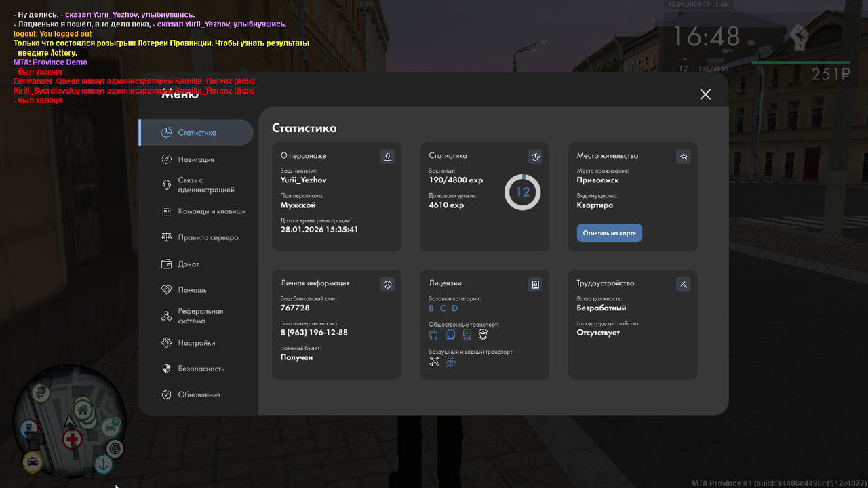Viewport: 868px width, 488px height.
Task: Click the trolleybus license icon
Action: coord(434,335)
